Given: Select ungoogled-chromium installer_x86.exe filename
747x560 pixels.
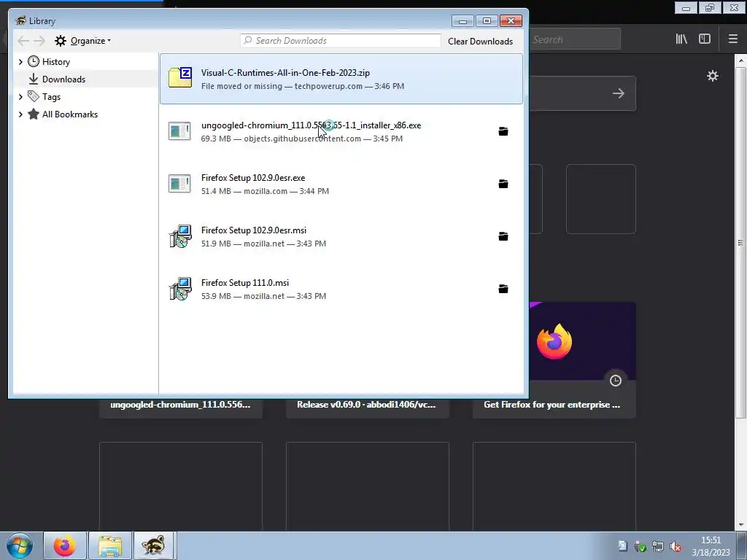Looking at the screenshot, I should (x=311, y=125).
